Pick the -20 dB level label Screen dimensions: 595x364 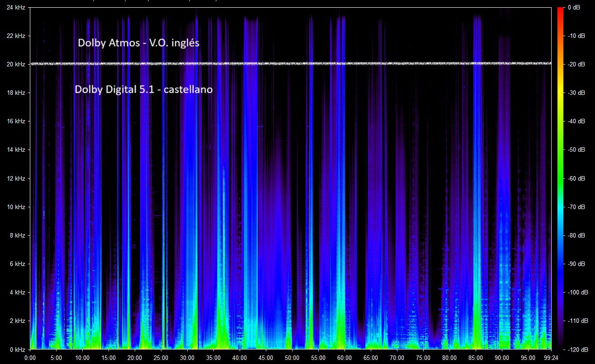pos(576,64)
